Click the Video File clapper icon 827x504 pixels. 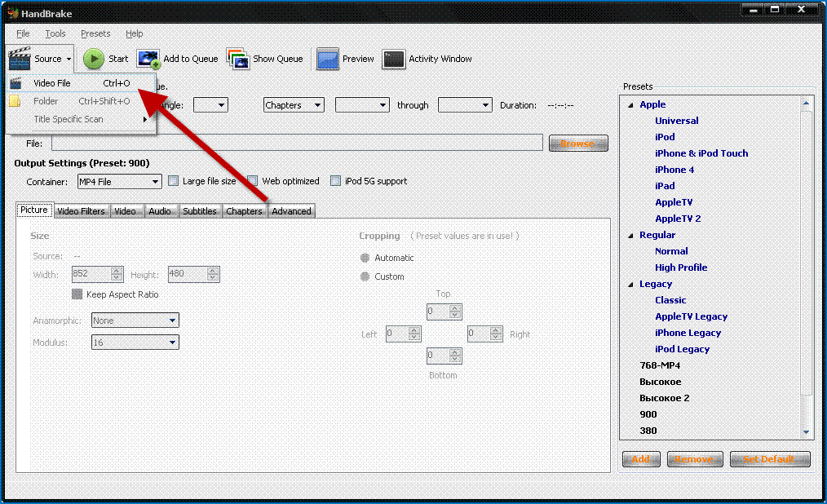pos(15,83)
